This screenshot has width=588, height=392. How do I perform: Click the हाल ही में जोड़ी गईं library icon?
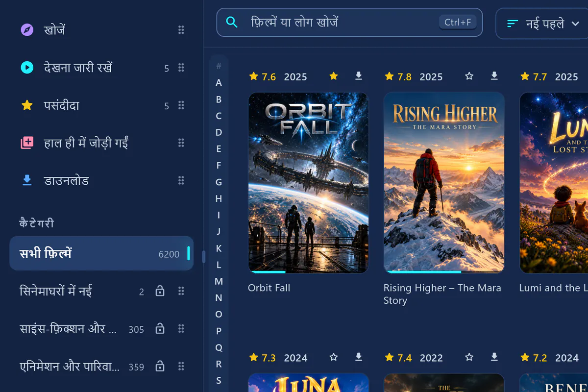[x=27, y=143]
